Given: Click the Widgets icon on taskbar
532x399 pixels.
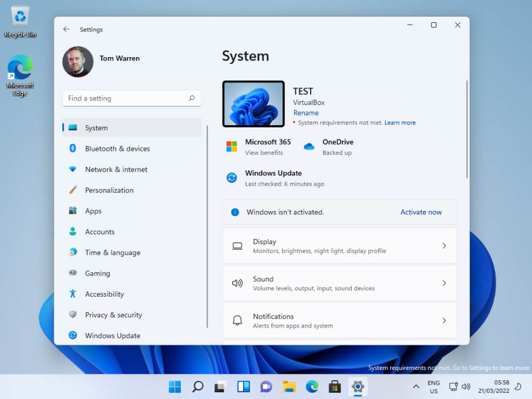Looking at the screenshot, I should tap(243, 386).
